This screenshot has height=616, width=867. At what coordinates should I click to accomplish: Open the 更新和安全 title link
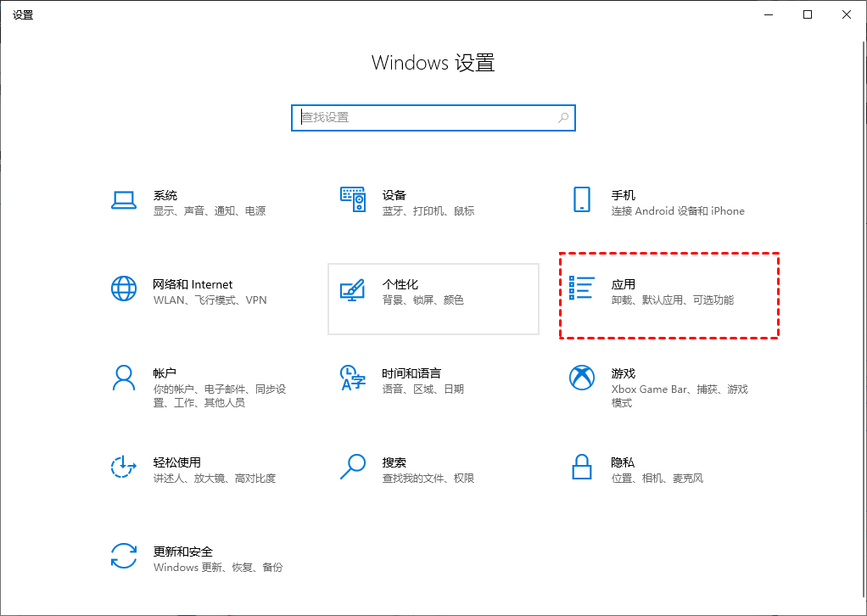(182, 552)
